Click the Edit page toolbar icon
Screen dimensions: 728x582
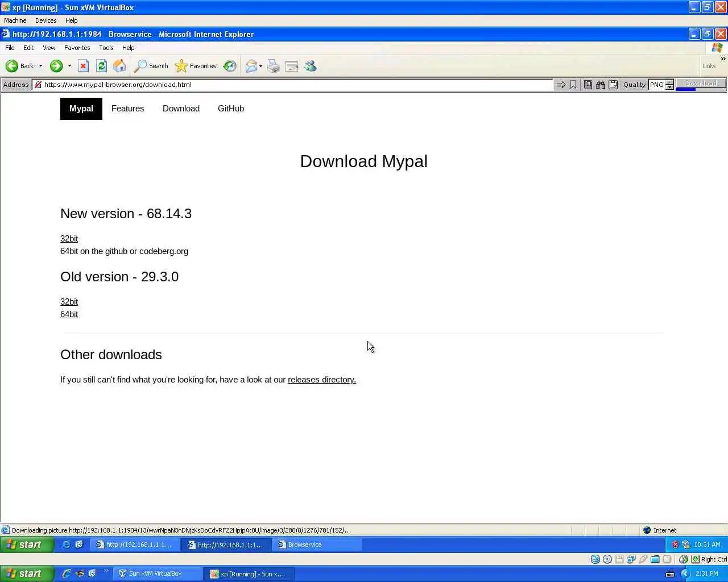(292, 66)
